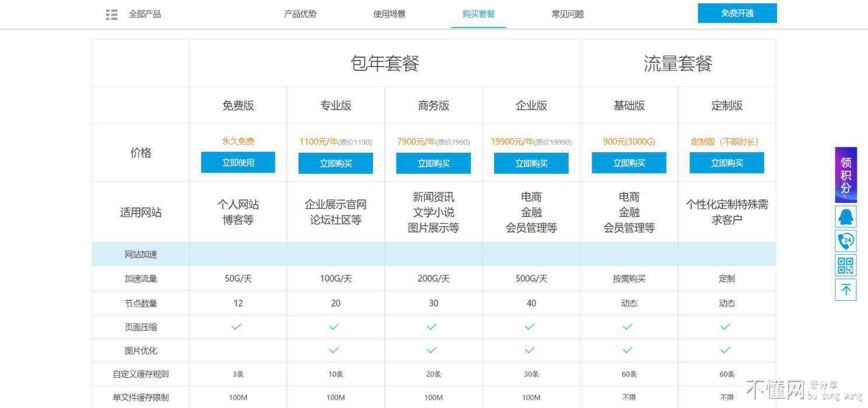Viewport: 868px width, 408px height.
Task: Go to 产品优势 tab
Action: (x=300, y=14)
